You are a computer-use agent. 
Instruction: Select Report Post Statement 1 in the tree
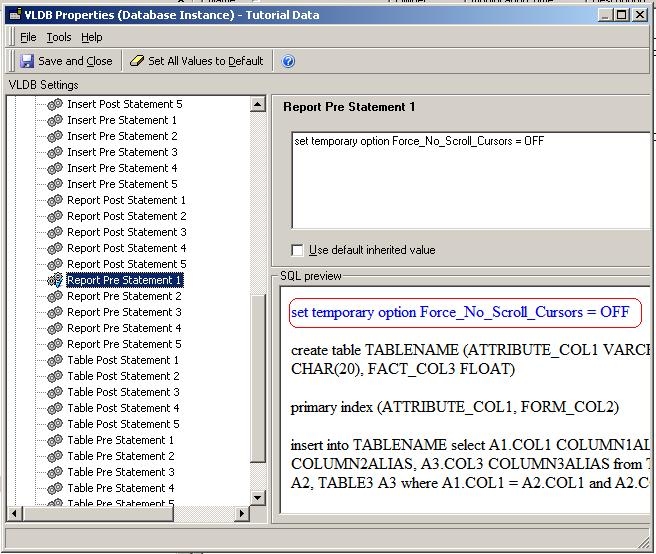pyautogui.click(x=126, y=200)
